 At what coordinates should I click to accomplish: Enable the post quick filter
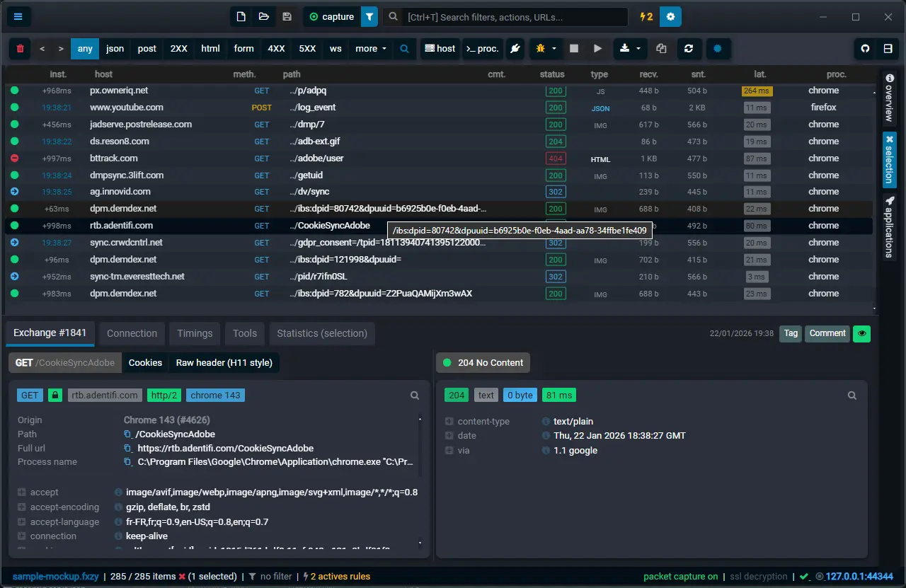coord(147,49)
